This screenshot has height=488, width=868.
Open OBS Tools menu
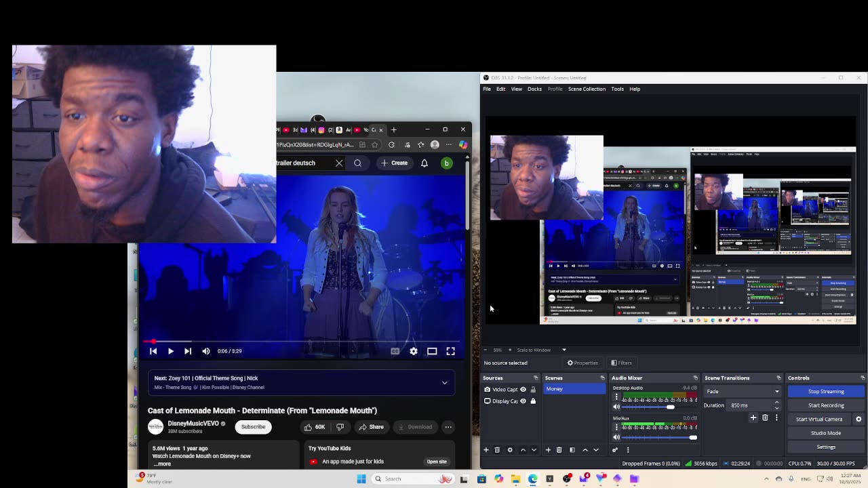[617, 89]
